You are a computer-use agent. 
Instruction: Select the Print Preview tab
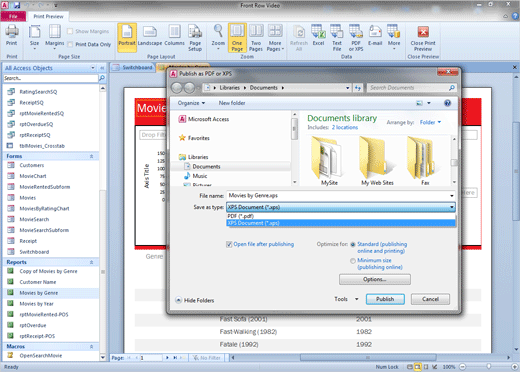click(x=48, y=16)
